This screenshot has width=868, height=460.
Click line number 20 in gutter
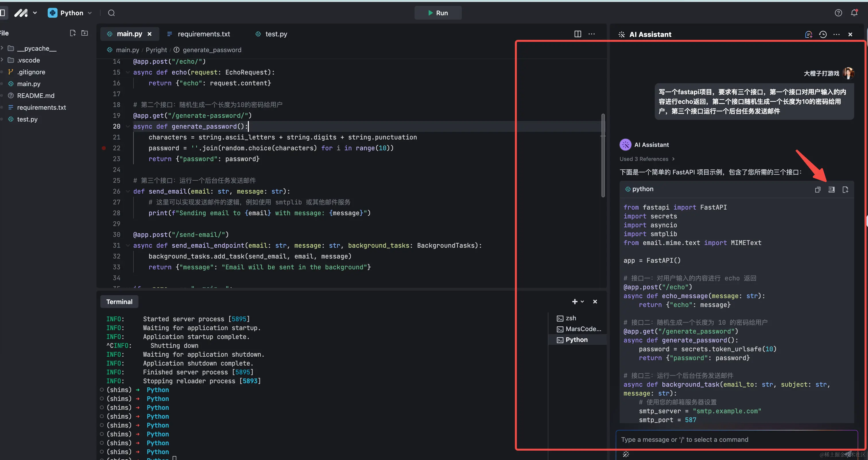[x=117, y=126]
